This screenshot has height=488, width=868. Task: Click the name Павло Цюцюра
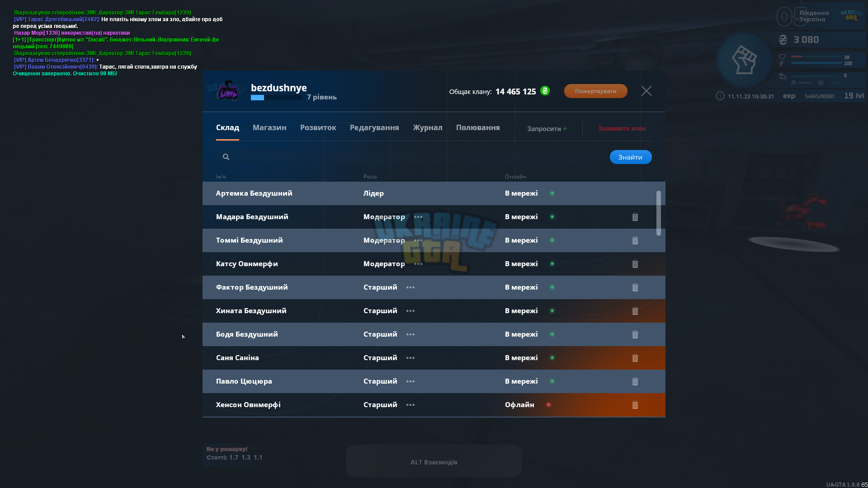coord(244,381)
